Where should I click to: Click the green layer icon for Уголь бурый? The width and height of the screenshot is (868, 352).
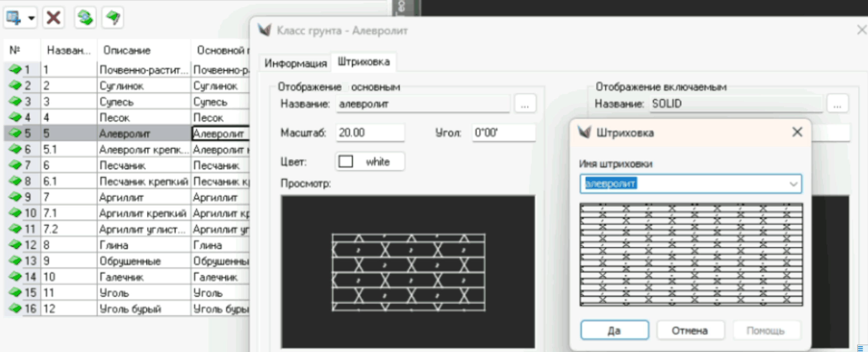pyautogui.click(x=15, y=308)
